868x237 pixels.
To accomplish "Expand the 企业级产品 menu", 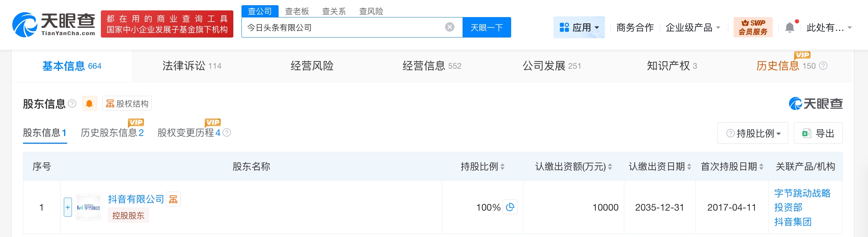I will pos(693,27).
